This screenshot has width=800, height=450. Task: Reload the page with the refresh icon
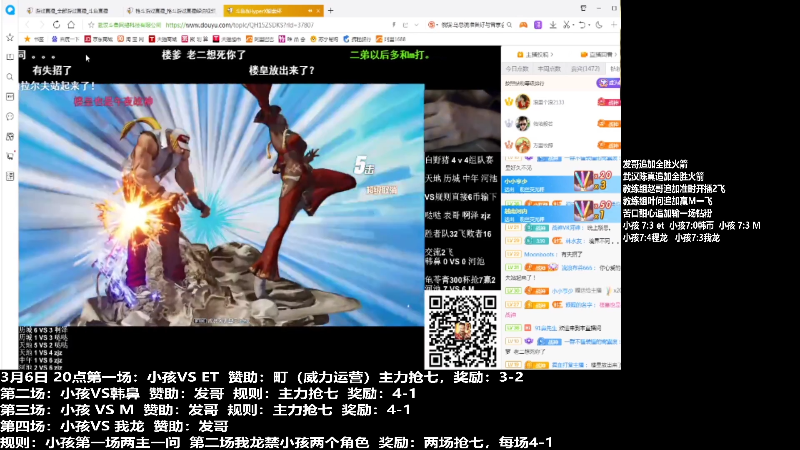pos(56,24)
